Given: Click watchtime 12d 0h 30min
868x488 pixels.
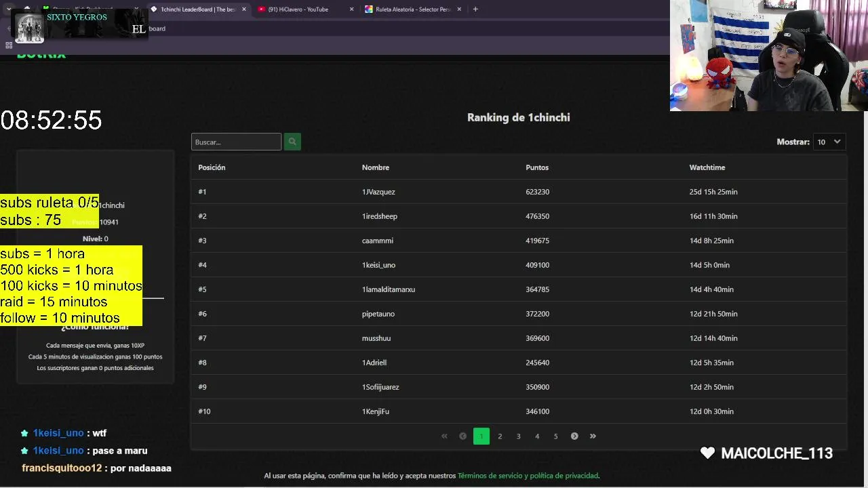Looking at the screenshot, I should pos(711,411).
